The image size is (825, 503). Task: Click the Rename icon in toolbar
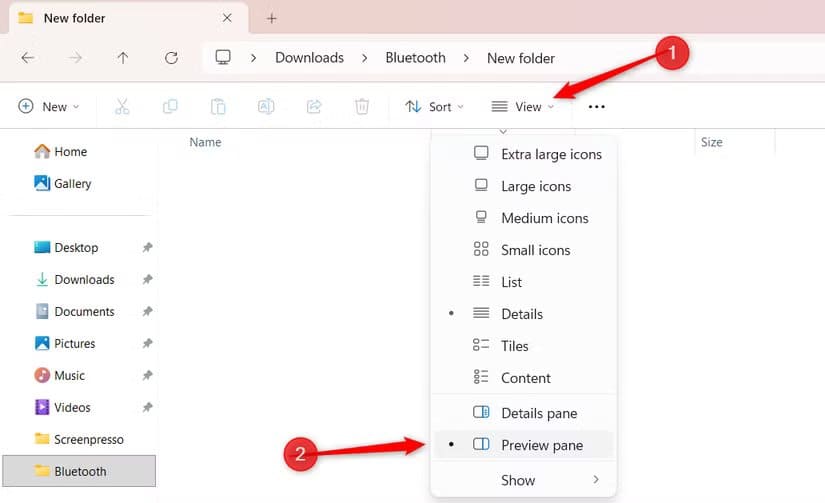coord(266,107)
